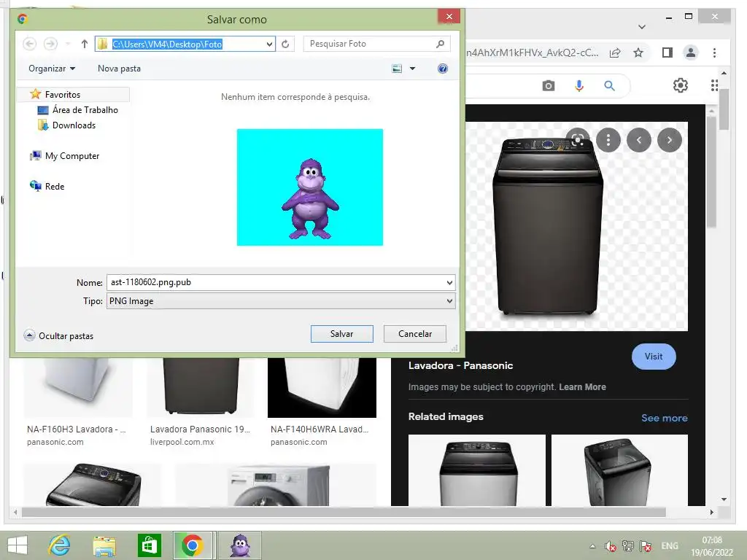The width and height of the screenshot is (747, 560).
Task: Click the network tray icon
Action: pos(628,546)
